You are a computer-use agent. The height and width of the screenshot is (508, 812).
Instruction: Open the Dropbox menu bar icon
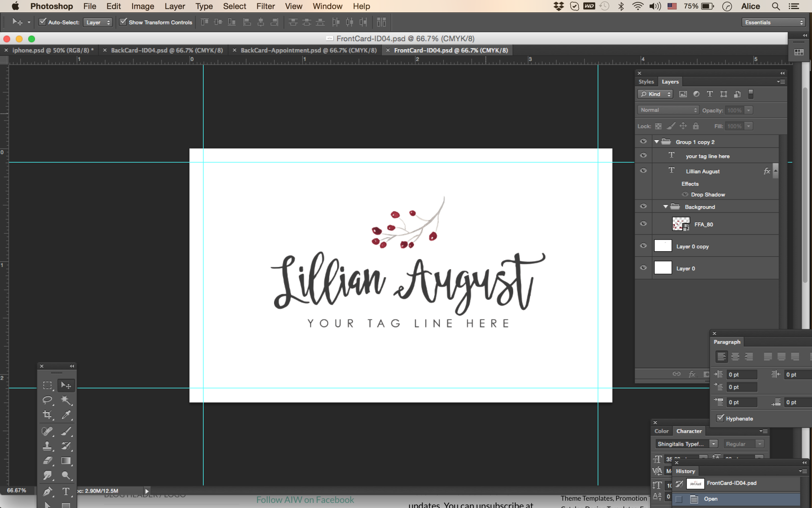coord(559,6)
